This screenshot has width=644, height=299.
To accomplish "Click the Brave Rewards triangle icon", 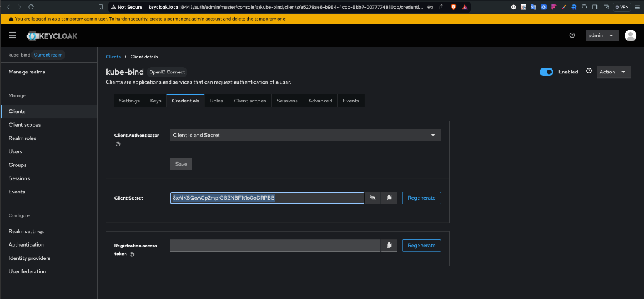I will pos(465,7).
